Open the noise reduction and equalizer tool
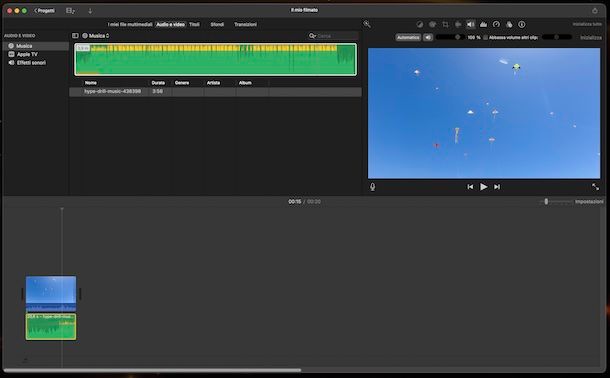Viewport: 610px width, 378px height. click(483, 24)
